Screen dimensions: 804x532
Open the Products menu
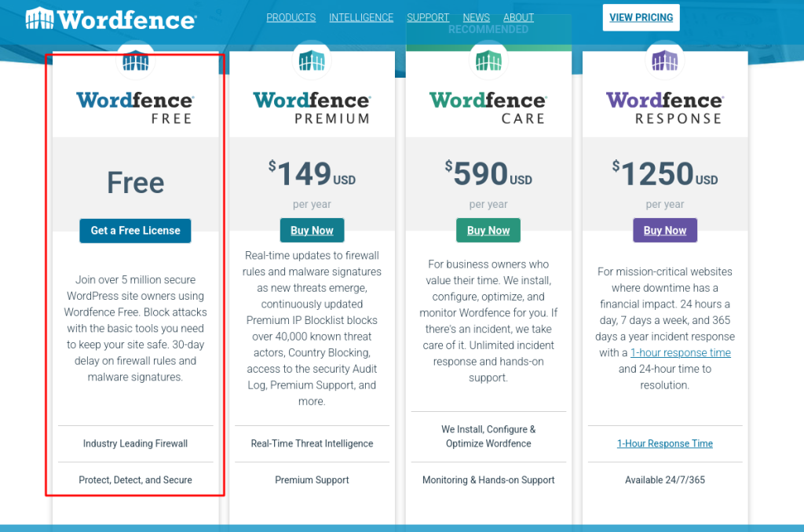(x=291, y=17)
